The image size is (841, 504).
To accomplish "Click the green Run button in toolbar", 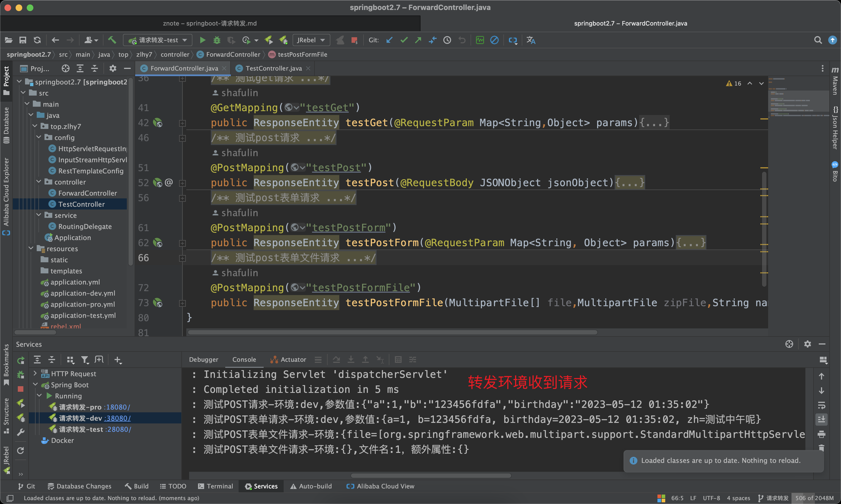I will pos(202,40).
